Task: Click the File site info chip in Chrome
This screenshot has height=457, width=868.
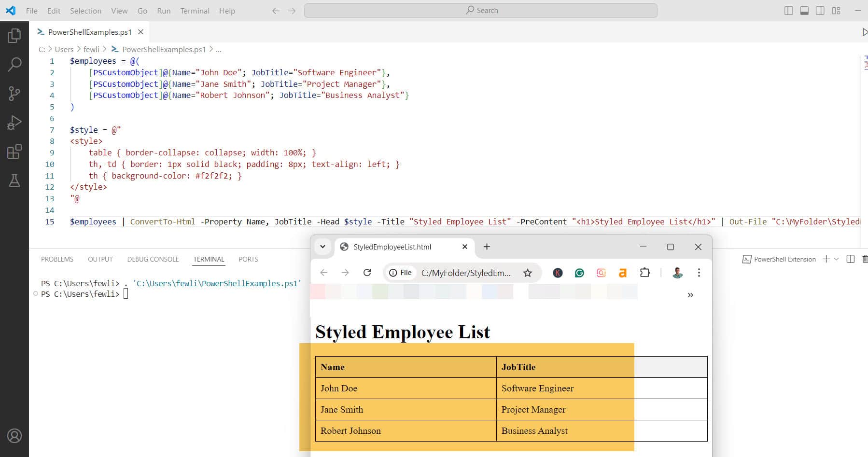Action: (400, 273)
